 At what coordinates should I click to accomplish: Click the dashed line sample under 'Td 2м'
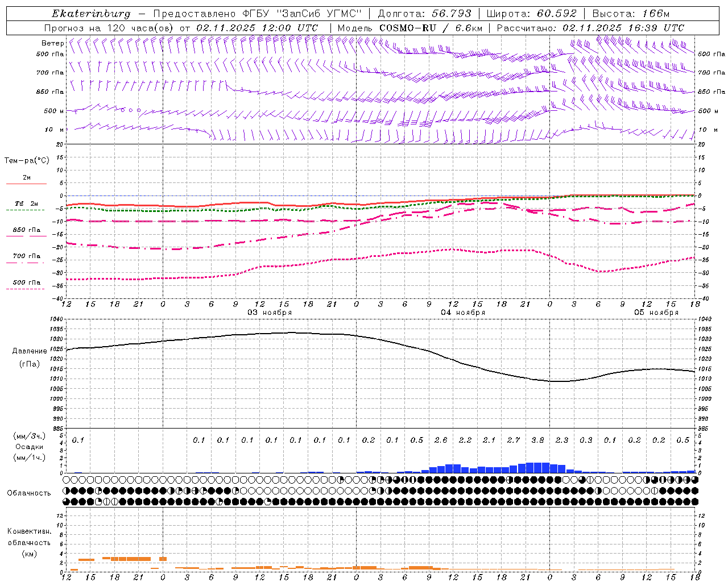(25, 210)
